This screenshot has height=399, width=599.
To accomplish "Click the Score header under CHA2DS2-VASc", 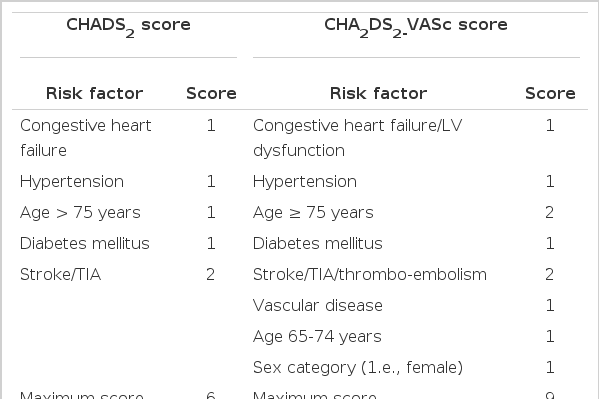I will tap(550, 93).
